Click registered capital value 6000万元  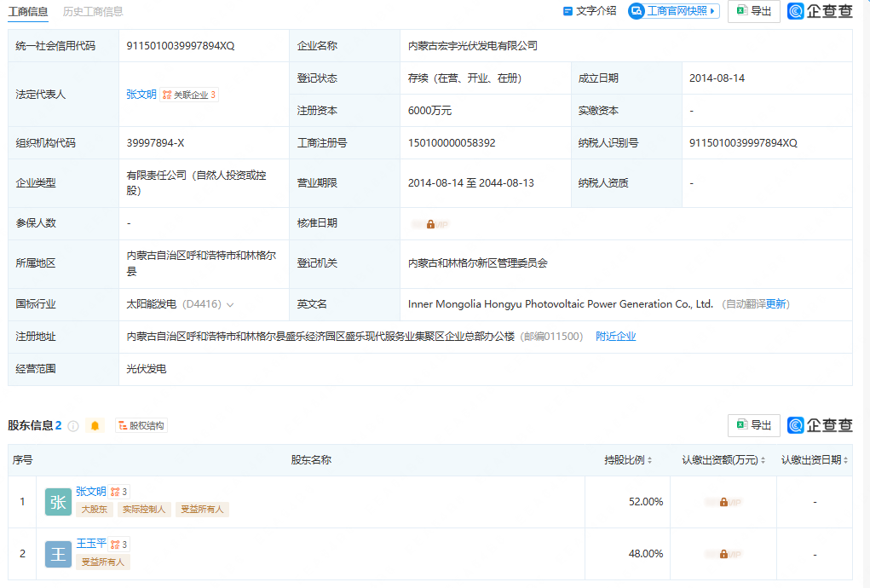coord(429,111)
